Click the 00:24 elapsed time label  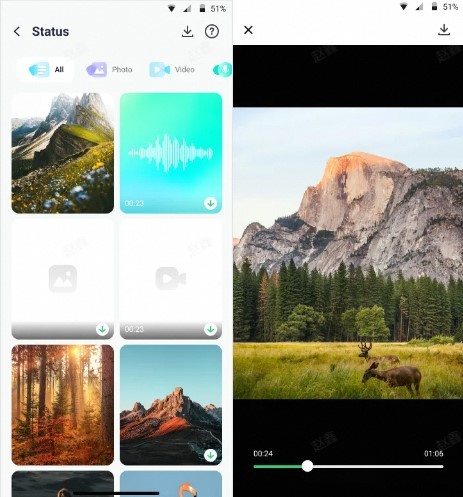tap(263, 453)
